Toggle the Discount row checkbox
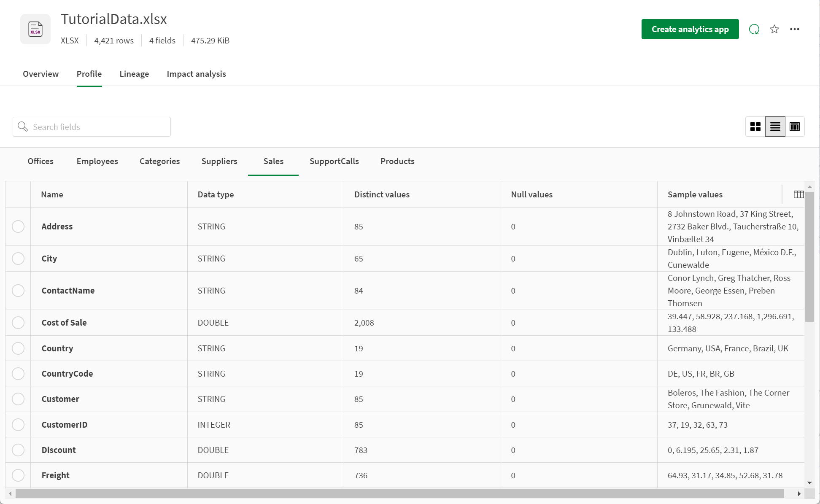 click(18, 450)
